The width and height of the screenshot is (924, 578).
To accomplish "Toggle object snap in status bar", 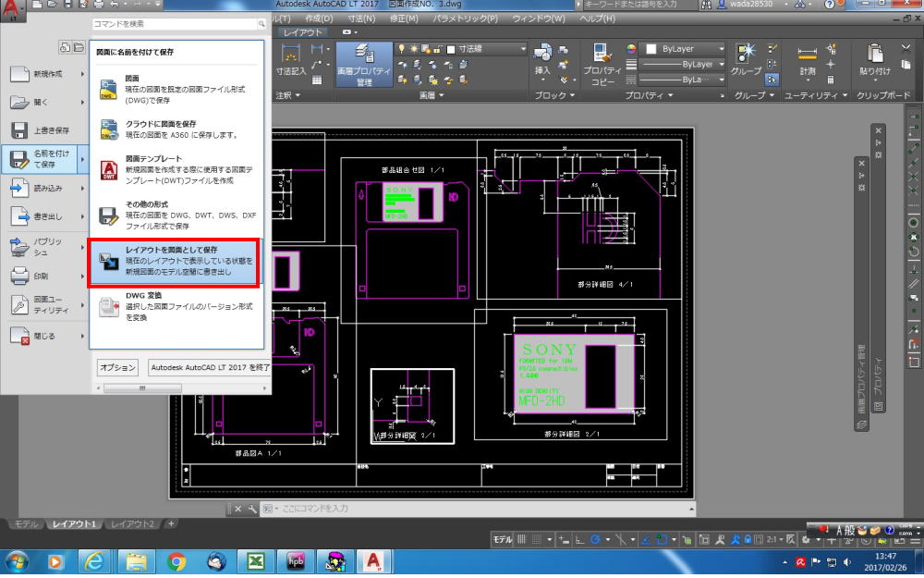I will [x=662, y=539].
